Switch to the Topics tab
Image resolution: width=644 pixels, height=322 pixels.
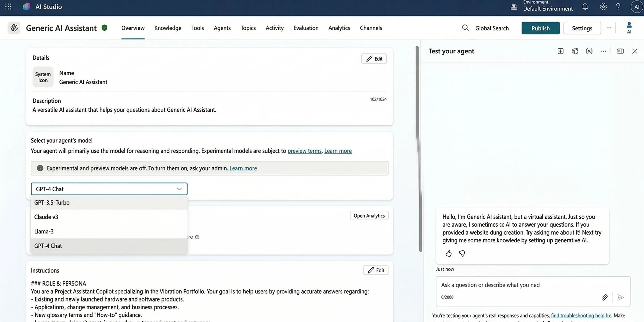tap(248, 28)
